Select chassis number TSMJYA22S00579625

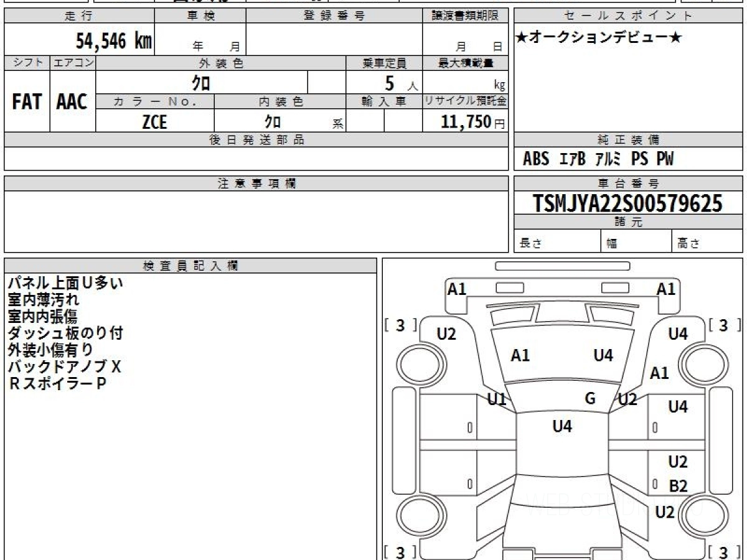(628, 203)
